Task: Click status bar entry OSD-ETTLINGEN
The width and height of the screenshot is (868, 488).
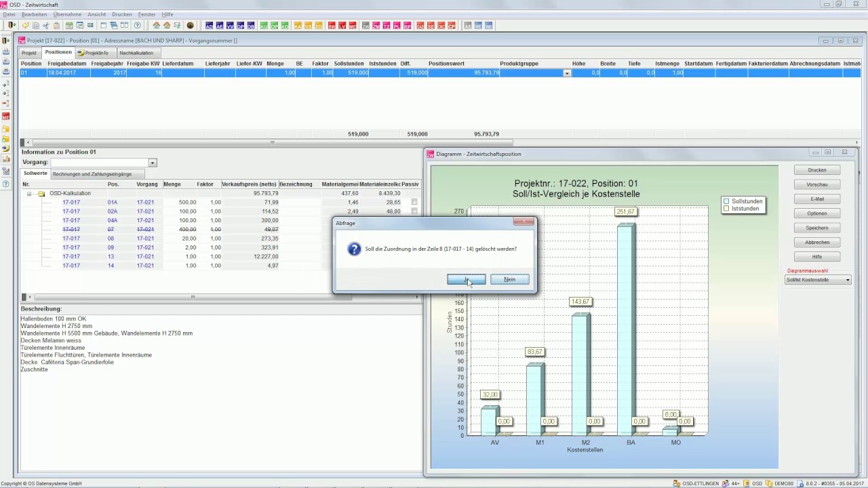Action: click(696, 483)
